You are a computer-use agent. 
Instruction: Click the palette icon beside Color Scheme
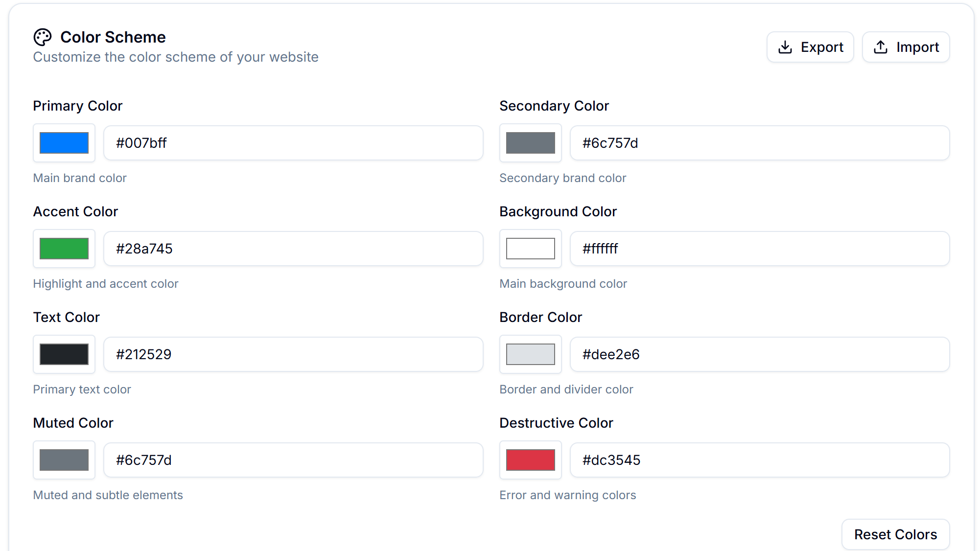point(43,37)
